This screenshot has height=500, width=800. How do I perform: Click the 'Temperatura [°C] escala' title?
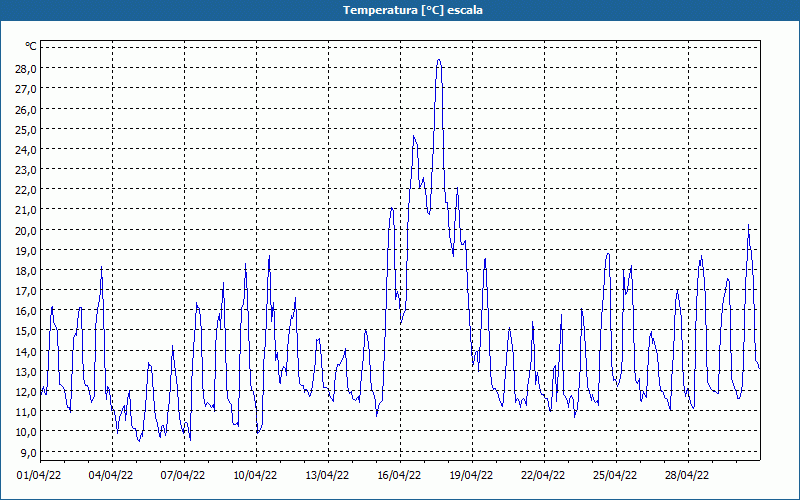point(412,10)
